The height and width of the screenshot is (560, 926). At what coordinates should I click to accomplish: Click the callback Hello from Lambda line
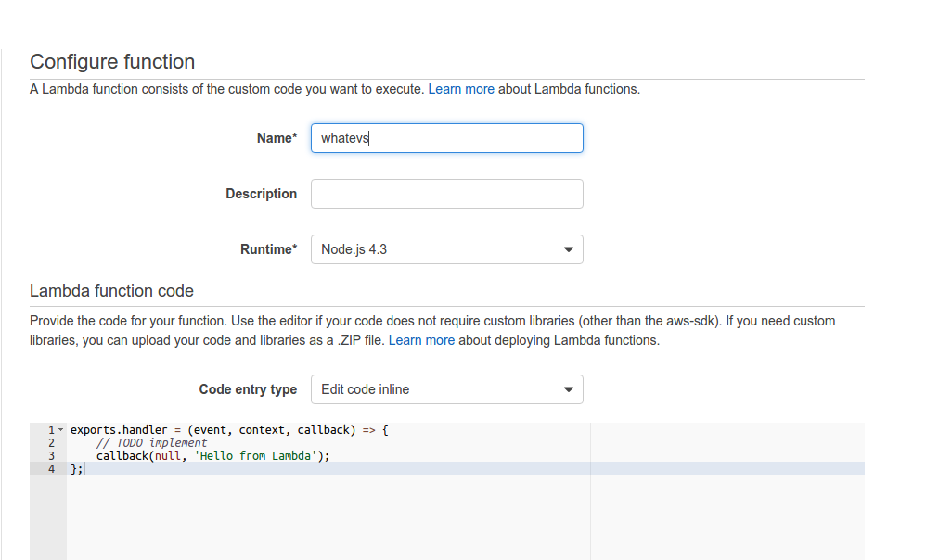(x=213, y=455)
